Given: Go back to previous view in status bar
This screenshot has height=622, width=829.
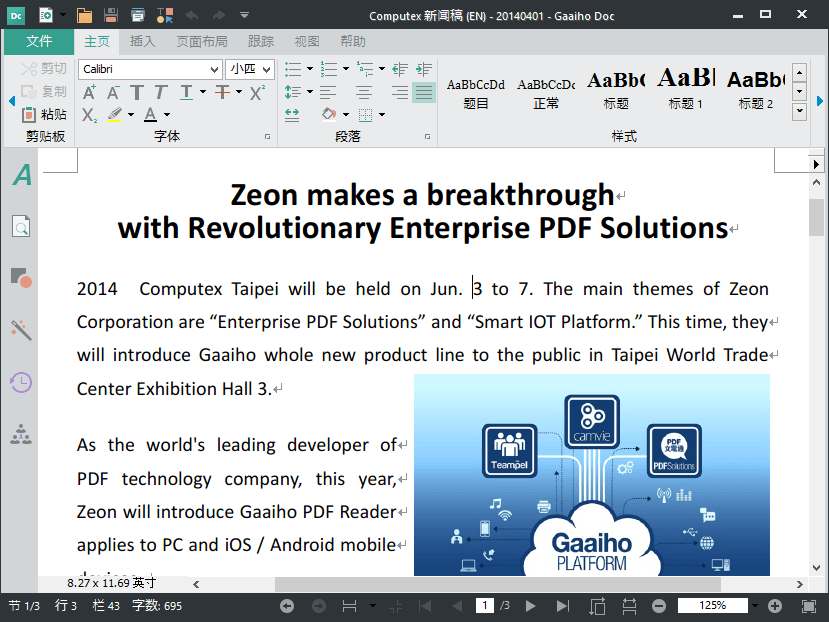Looking at the screenshot, I should [x=287, y=606].
